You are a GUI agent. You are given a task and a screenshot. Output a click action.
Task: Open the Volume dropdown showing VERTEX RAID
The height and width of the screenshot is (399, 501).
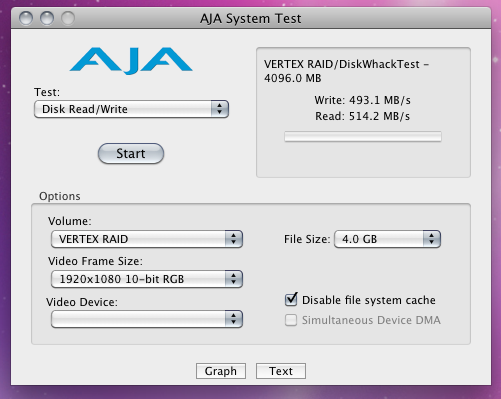click(x=147, y=239)
